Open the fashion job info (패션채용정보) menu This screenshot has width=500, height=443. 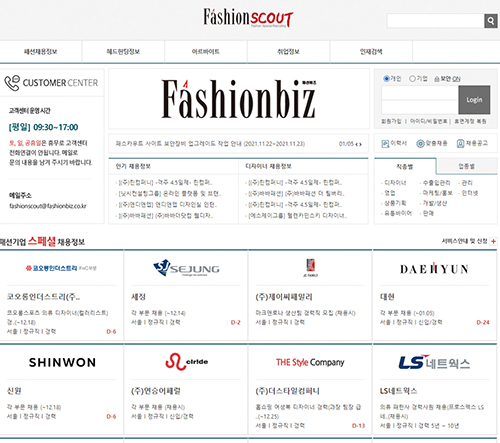(41, 52)
